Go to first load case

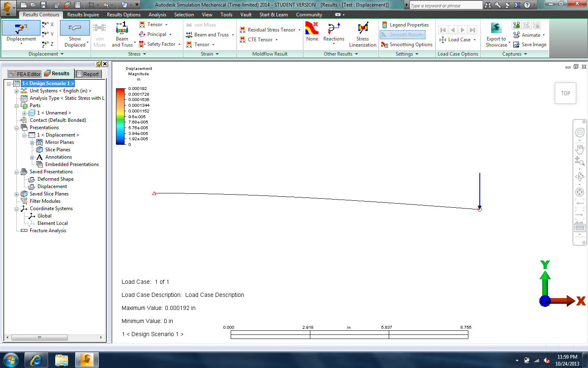pos(443,30)
